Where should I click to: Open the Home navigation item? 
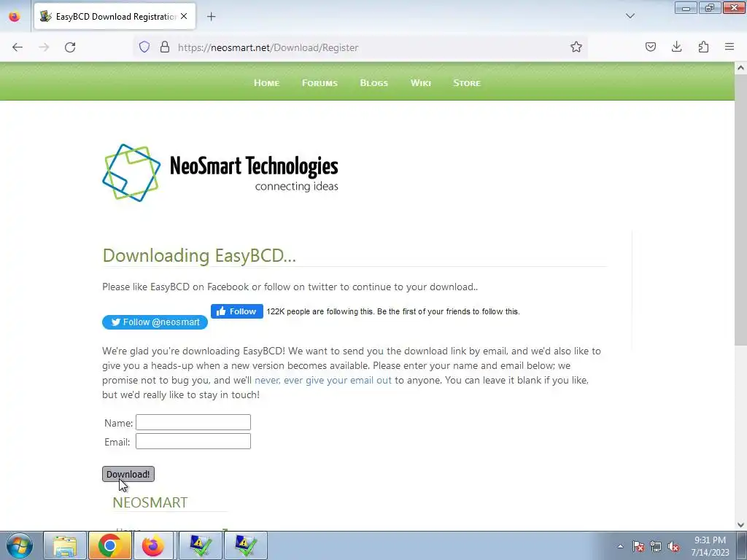click(x=266, y=83)
